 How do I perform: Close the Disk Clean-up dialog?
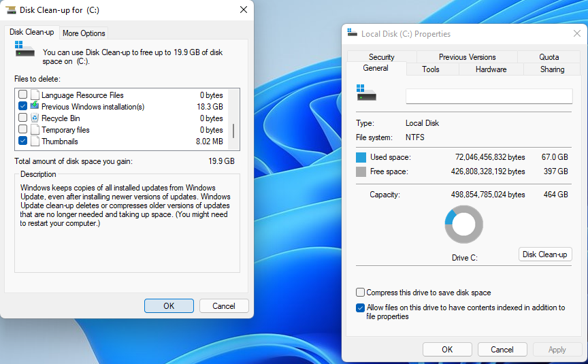244,10
